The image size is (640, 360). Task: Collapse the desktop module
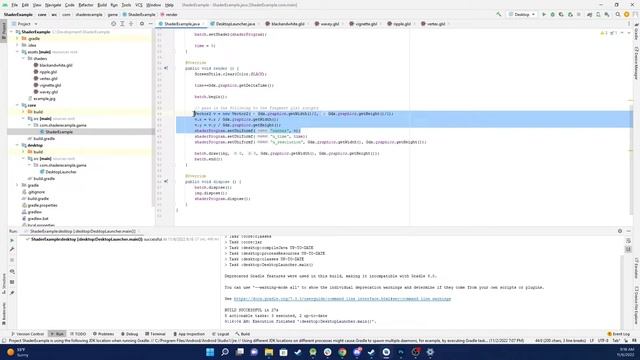[x=18, y=145]
